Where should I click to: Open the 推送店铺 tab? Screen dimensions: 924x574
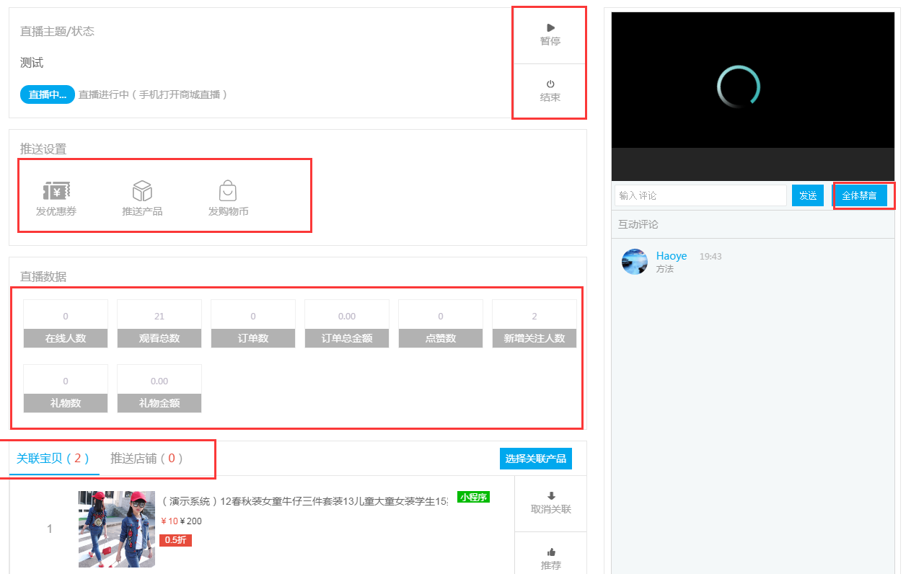(x=147, y=459)
